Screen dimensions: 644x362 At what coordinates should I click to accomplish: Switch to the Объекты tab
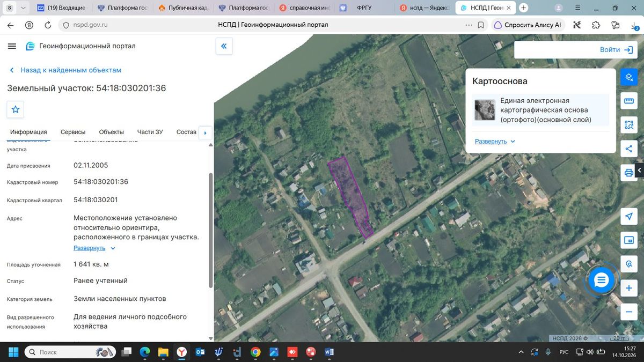point(112,132)
